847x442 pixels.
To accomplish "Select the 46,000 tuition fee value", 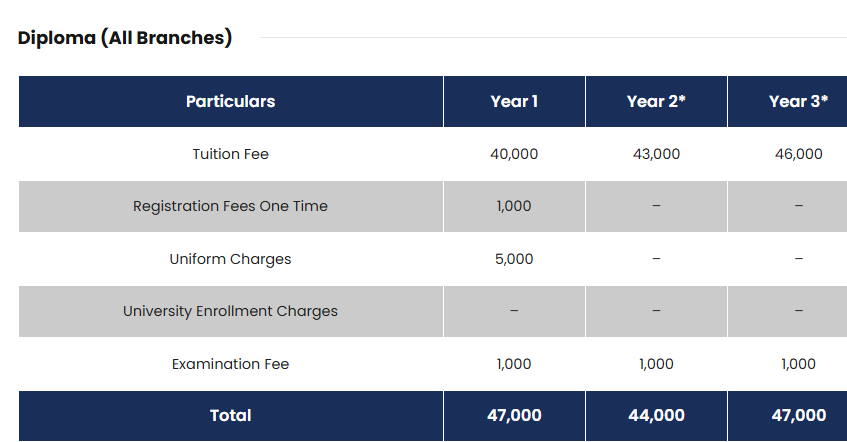I will pos(798,154).
